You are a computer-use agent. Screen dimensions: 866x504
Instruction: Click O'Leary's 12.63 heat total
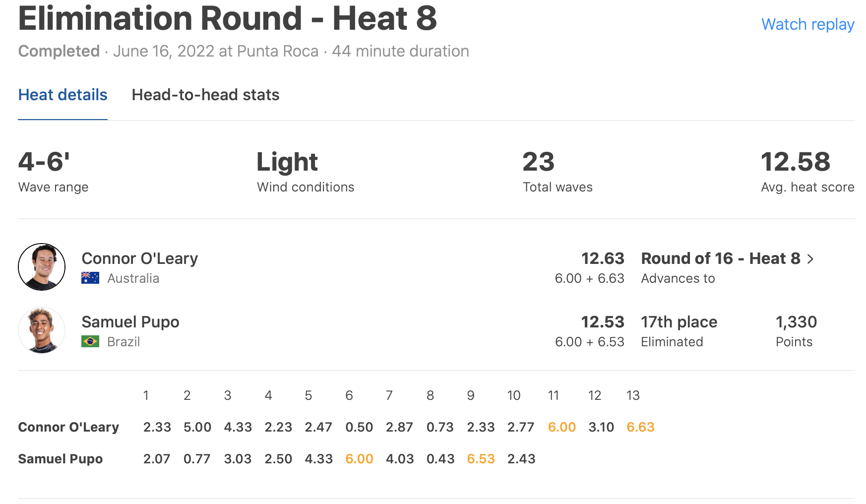(602, 258)
